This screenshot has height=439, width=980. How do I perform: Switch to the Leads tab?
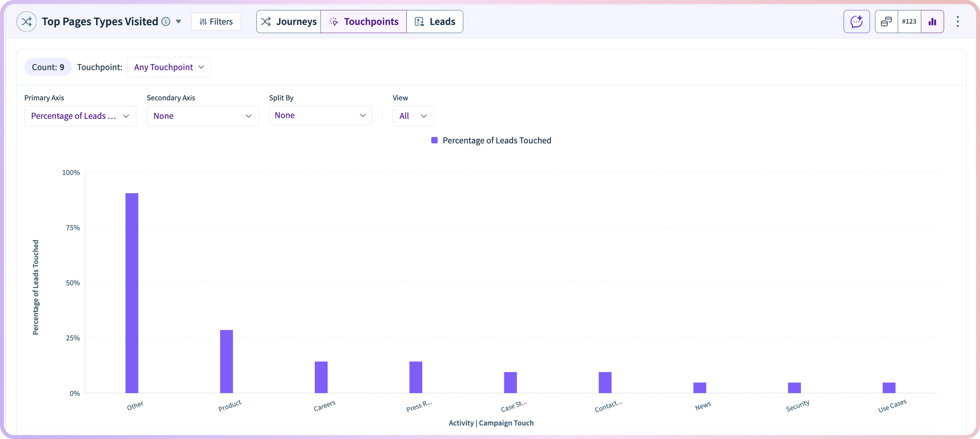click(x=434, y=22)
